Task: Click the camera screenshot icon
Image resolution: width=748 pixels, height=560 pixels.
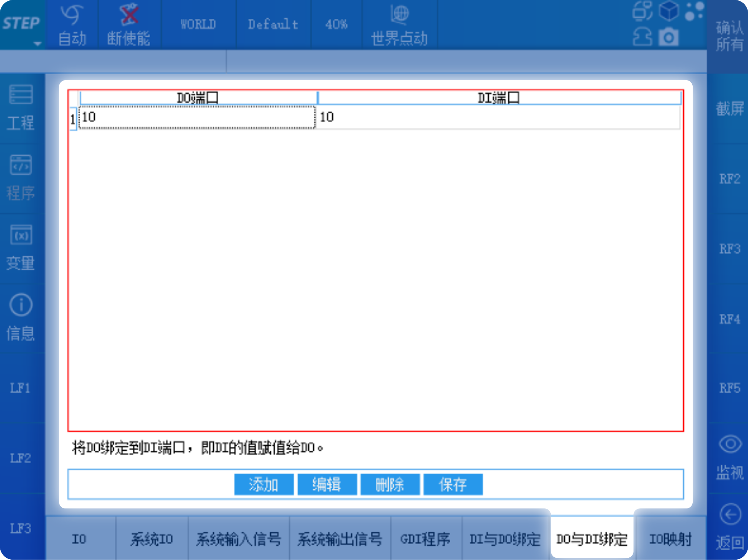Action: [669, 37]
